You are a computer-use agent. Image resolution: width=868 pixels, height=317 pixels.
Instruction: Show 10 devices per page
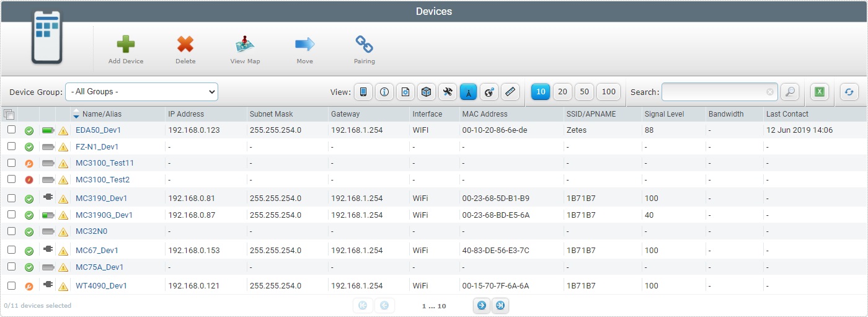click(x=541, y=92)
